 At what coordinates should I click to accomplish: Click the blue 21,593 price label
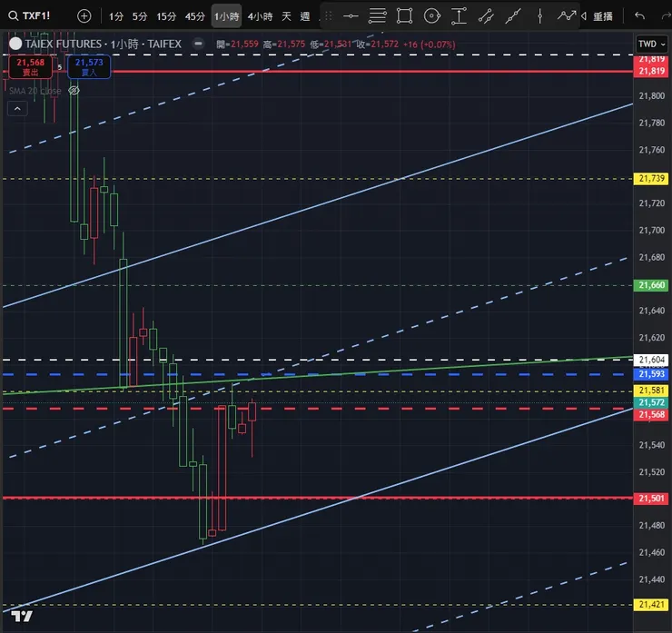650,374
